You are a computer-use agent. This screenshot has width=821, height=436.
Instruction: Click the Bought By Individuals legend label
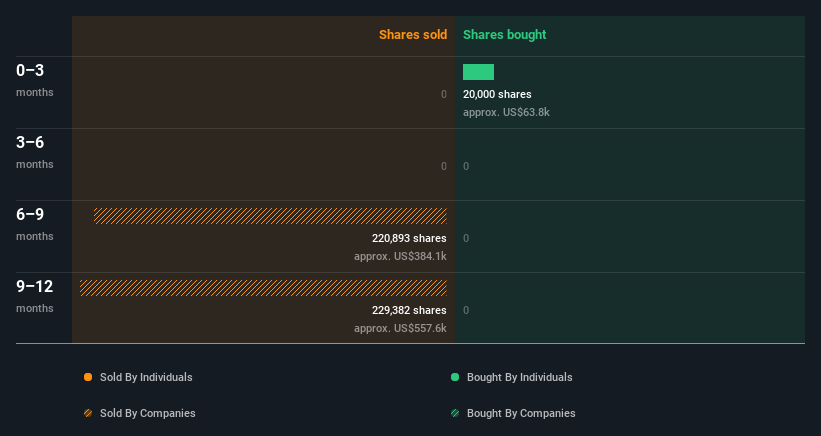coord(519,377)
